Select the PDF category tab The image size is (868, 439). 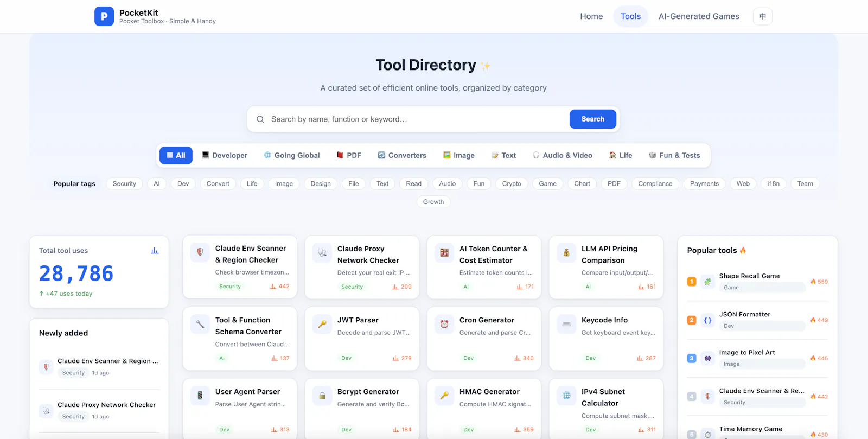[349, 155]
